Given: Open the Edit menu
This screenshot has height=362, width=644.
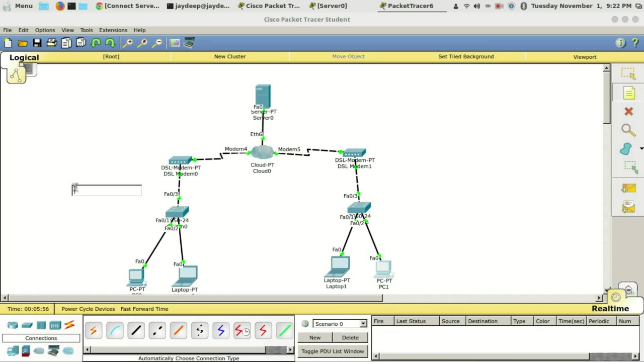Looking at the screenshot, I should coord(24,30).
